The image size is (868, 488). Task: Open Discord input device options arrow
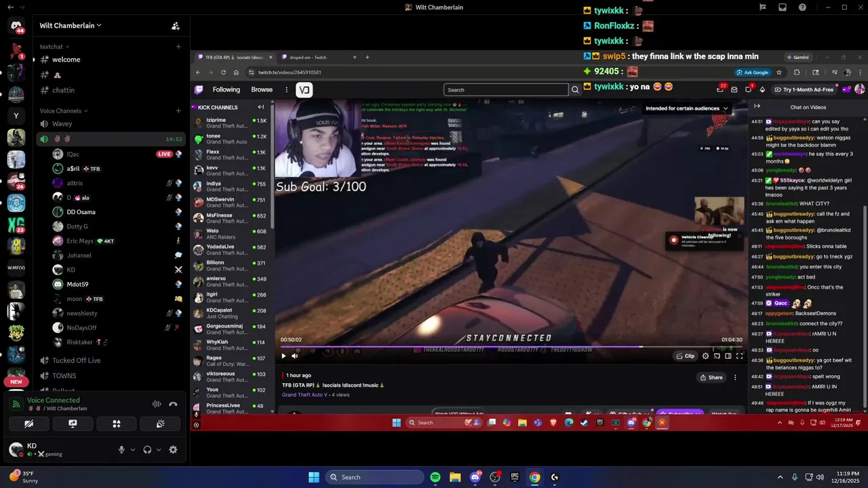click(x=132, y=449)
